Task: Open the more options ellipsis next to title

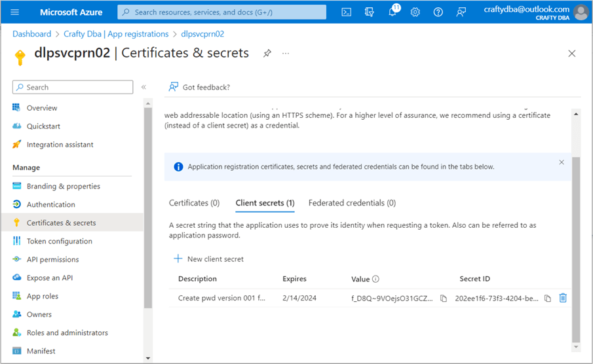Action: 286,53
